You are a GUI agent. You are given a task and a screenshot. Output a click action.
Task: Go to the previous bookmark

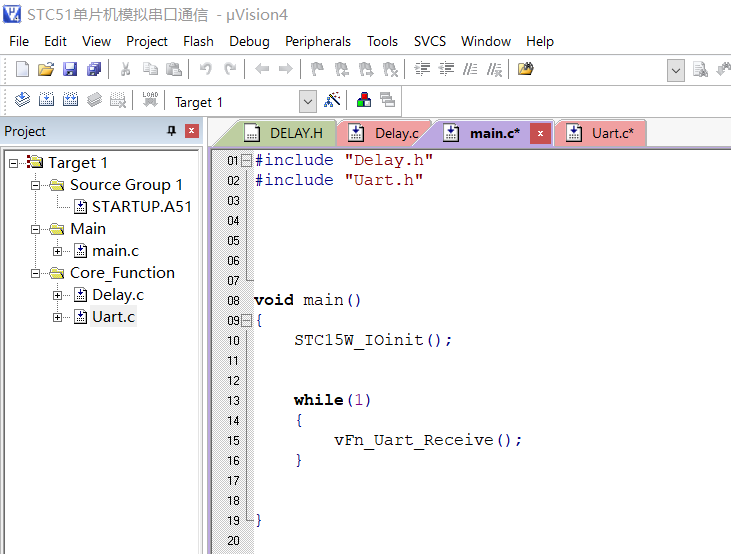click(x=342, y=69)
